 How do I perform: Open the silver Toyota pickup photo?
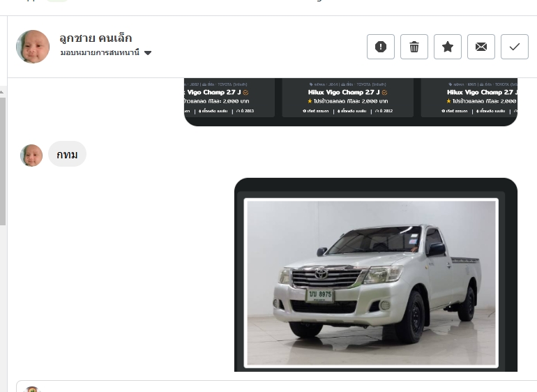click(x=371, y=282)
